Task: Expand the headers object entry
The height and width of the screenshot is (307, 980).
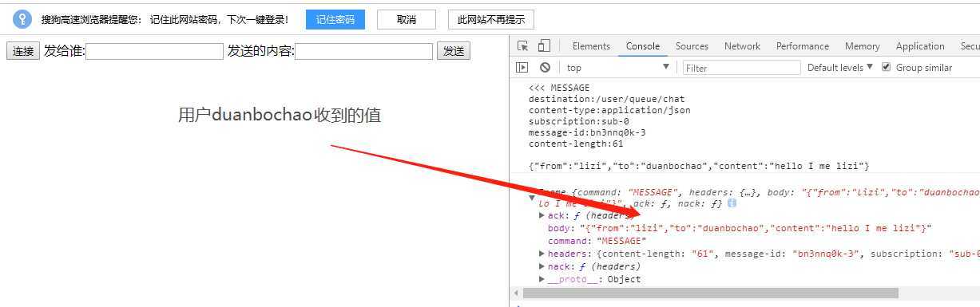Action: [x=542, y=254]
